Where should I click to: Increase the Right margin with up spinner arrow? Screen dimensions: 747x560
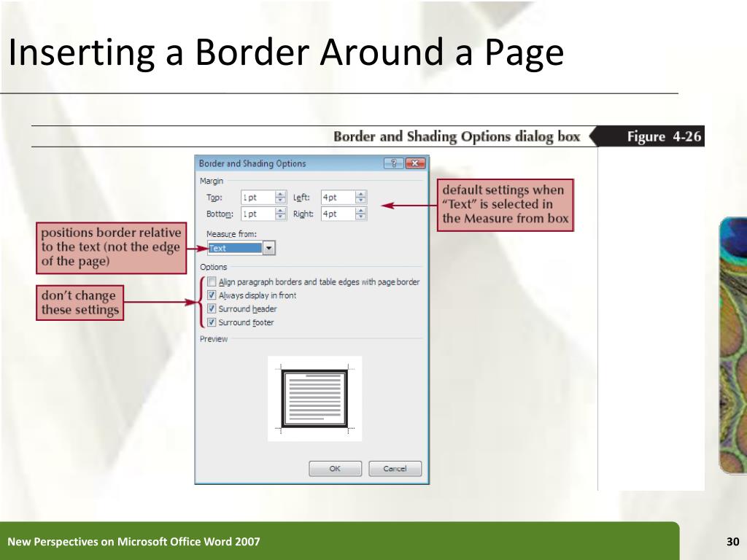pos(361,211)
